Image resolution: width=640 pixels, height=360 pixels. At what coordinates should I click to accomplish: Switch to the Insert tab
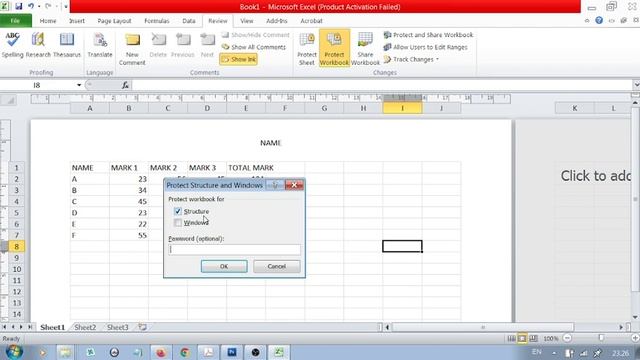point(77,21)
